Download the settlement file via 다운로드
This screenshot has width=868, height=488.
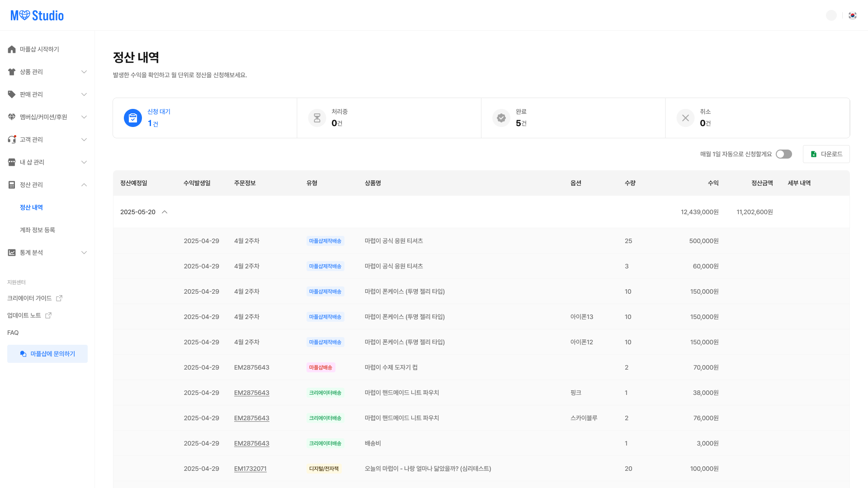point(826,154)
